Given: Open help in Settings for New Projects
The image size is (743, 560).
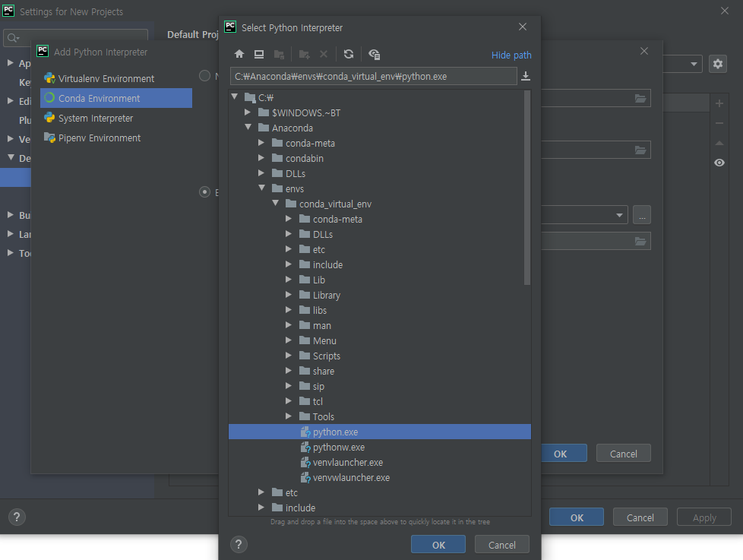Looking at the screenshot, I should pyautogui.click(x=17, y=517).
